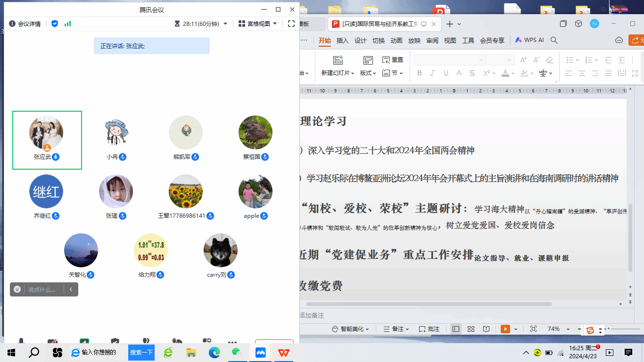The width and height of the screenshot is (644, 362).
Task: Open the emoji picker in chat box
Action: [x=17, y=289]
